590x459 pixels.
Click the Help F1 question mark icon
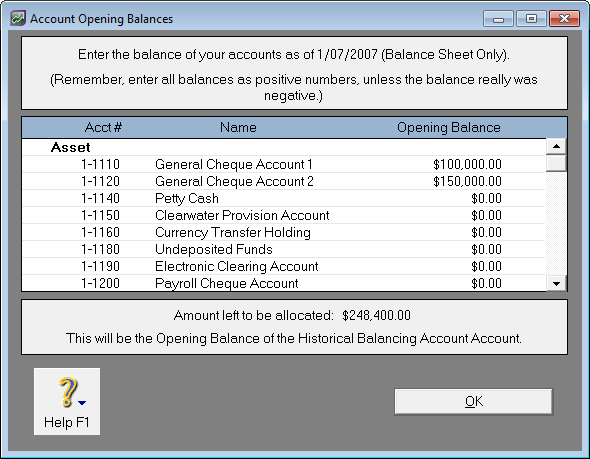click(68, 392)
